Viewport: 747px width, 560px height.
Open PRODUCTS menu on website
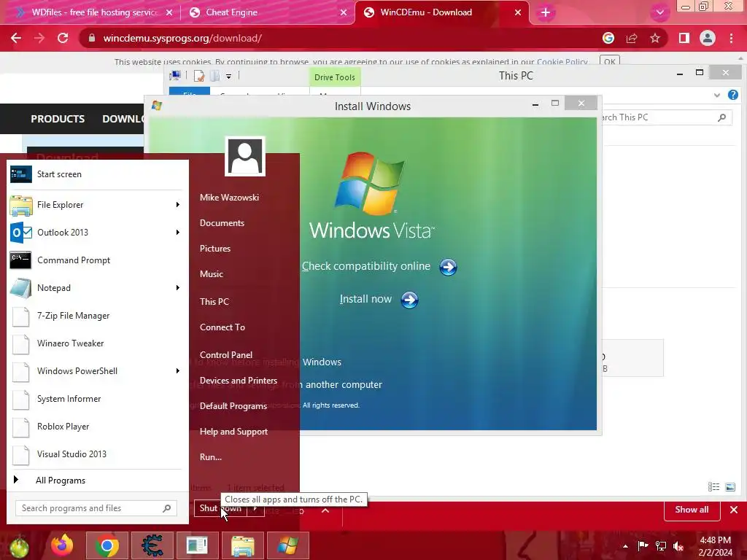[58, 119]
